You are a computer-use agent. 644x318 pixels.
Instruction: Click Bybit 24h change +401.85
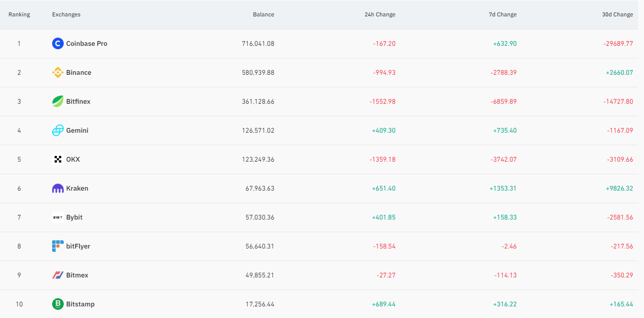[x=384, y=217]
